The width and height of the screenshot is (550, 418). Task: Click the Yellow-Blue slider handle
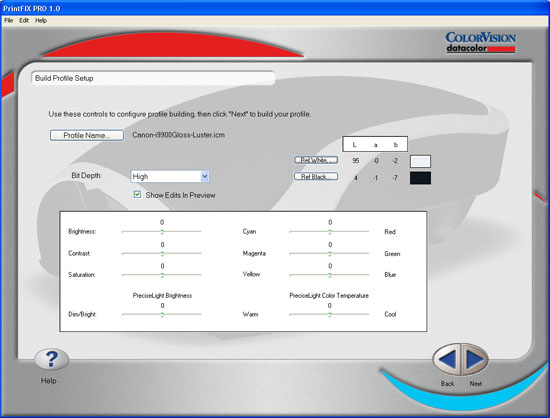[x=330, y=275]
